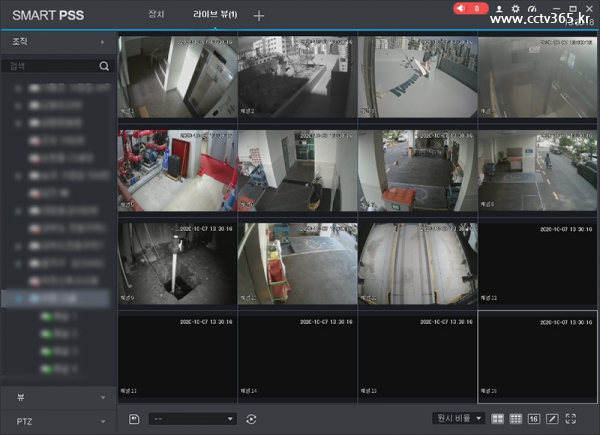Toggle full screen view mode
Image resolution: width=600 pixels, height=435 pixels.
pyautogui.click(x=570, y=418)
